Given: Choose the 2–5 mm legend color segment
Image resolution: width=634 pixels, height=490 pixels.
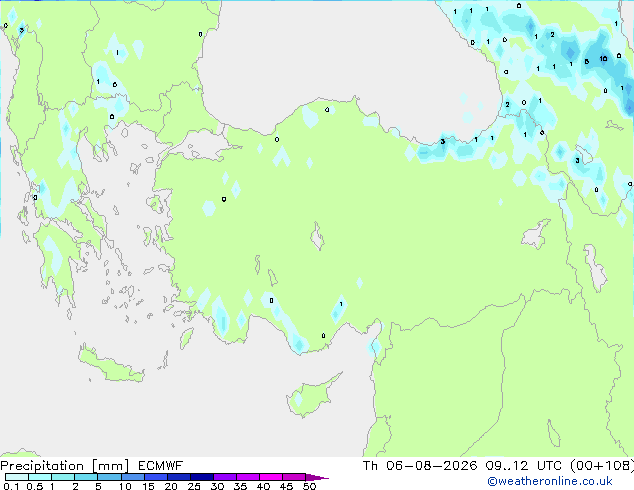Looking at the screenshot, I should 86,477.
